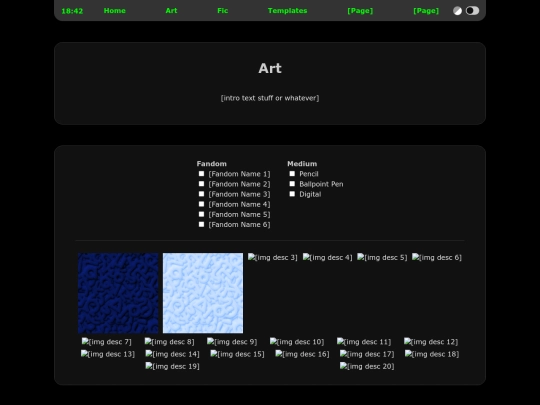Select the [img desc 6] image placeholder
This screenshot has width=540, height=405.
coord(437,257)
